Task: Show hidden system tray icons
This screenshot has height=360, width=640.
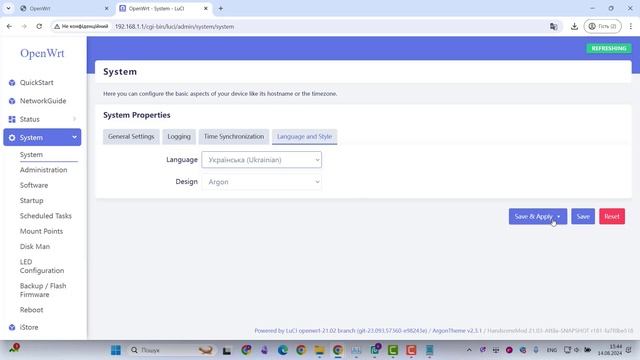Action: (469, 350)
